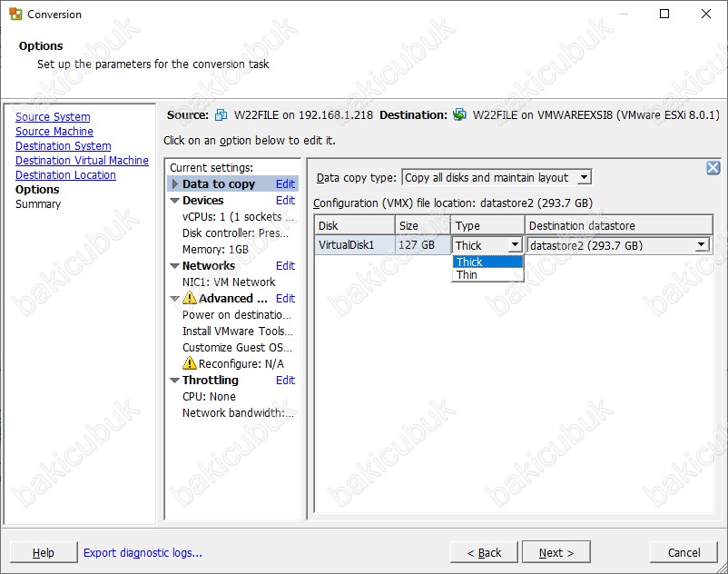Select the 127 GB size cell

(x=423, y=244)
